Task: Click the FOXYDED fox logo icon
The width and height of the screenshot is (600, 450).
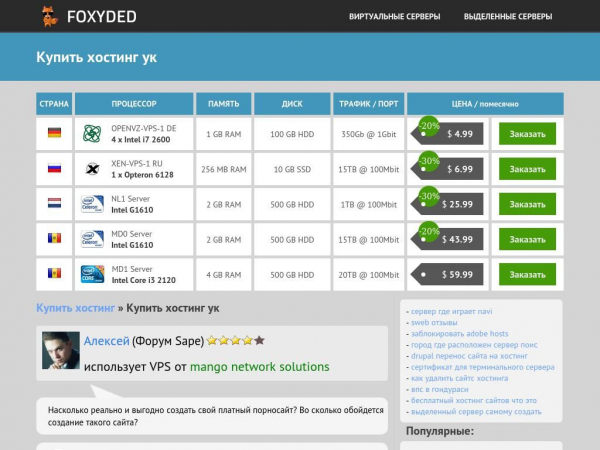Action: click(49, 16)
